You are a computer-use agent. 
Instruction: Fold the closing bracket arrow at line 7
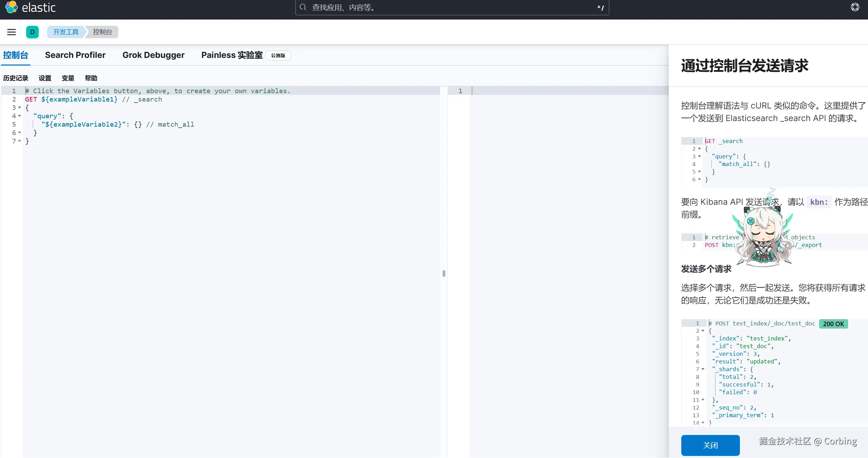click(x=20, y=141)
